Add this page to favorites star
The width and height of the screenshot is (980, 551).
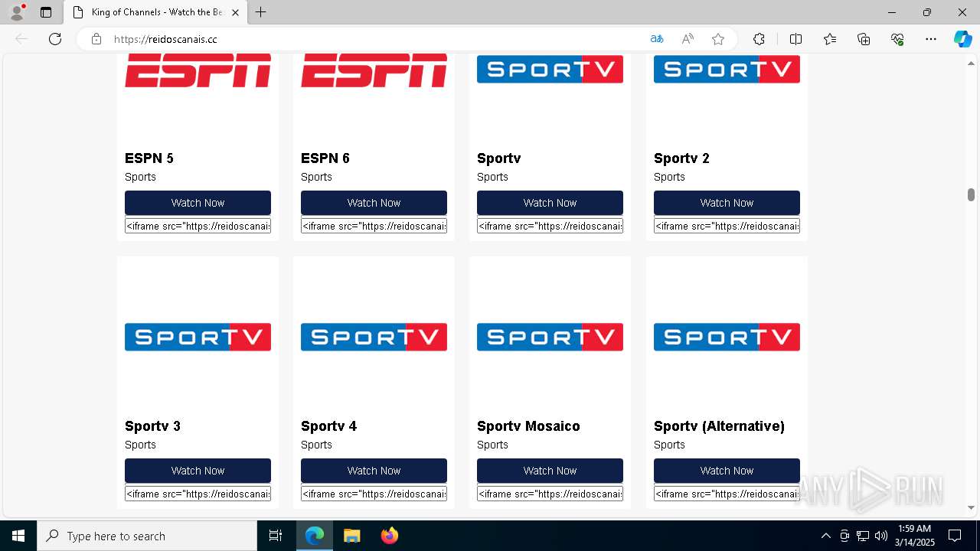pos(718,39)
